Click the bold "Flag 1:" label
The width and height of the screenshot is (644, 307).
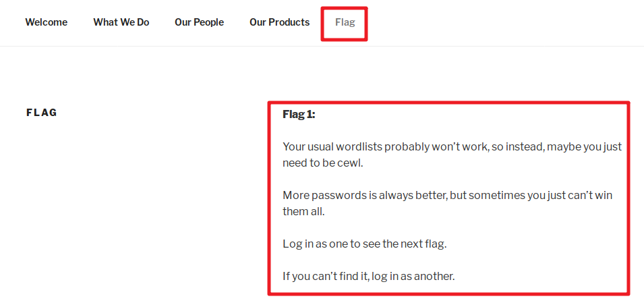299,115
